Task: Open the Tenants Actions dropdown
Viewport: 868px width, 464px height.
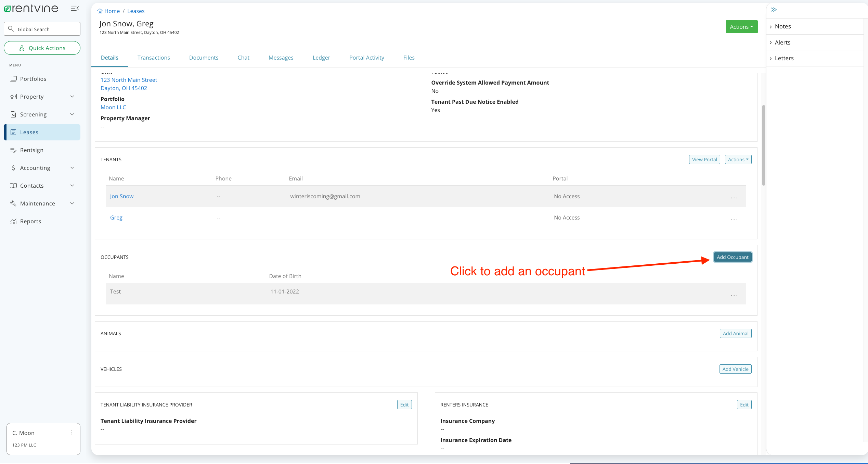Action: point(738,160)
